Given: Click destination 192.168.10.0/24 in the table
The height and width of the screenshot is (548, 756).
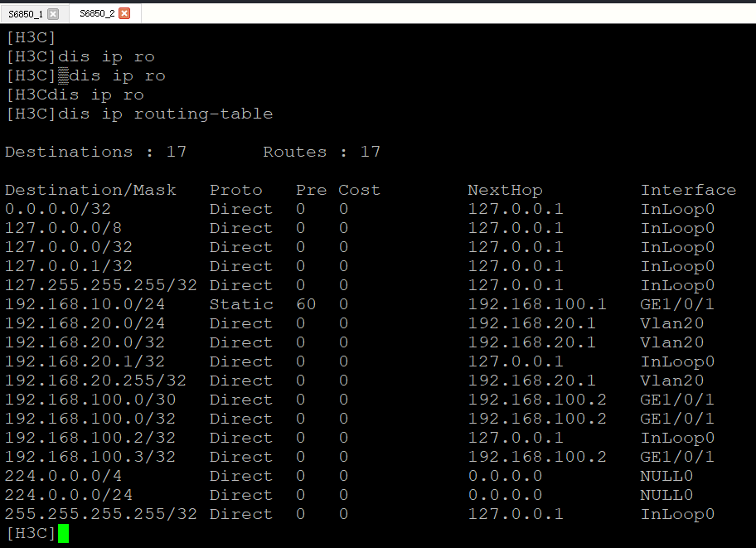Looking at the screenshot, I should click(85, 304).
